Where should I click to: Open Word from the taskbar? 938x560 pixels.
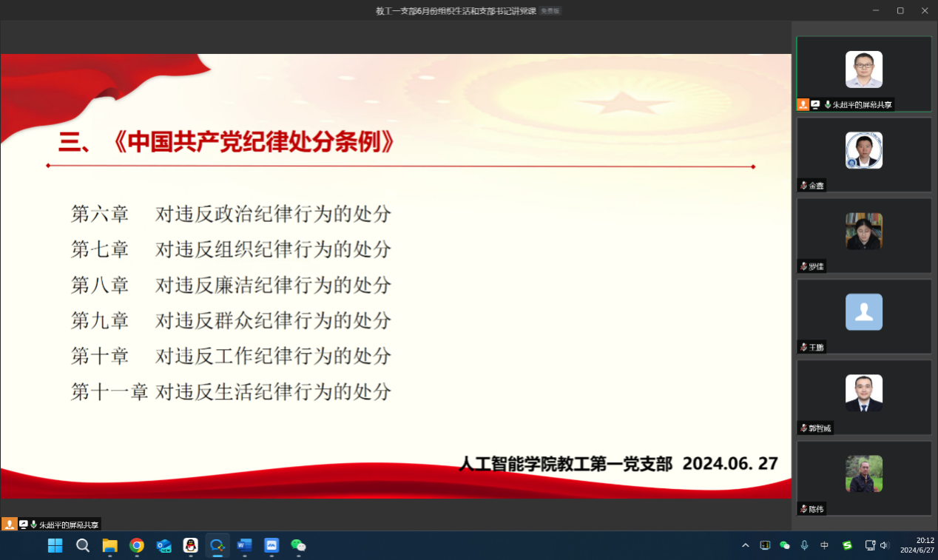click(x=244, y=545)
